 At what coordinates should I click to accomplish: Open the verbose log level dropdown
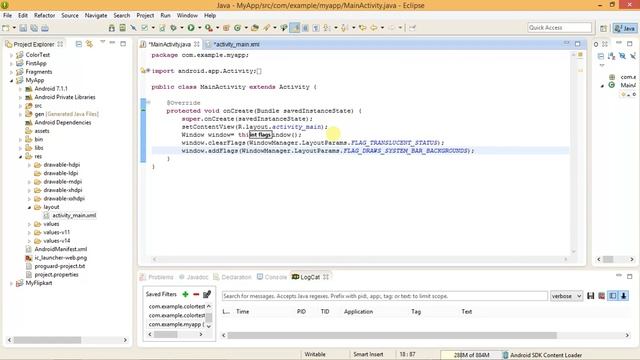tap(567, 296)
